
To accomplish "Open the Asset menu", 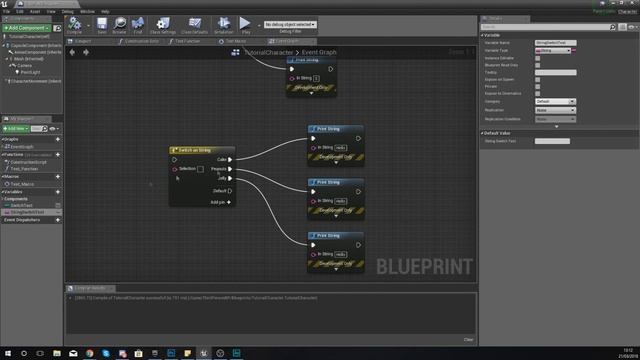I will [35, 11].
